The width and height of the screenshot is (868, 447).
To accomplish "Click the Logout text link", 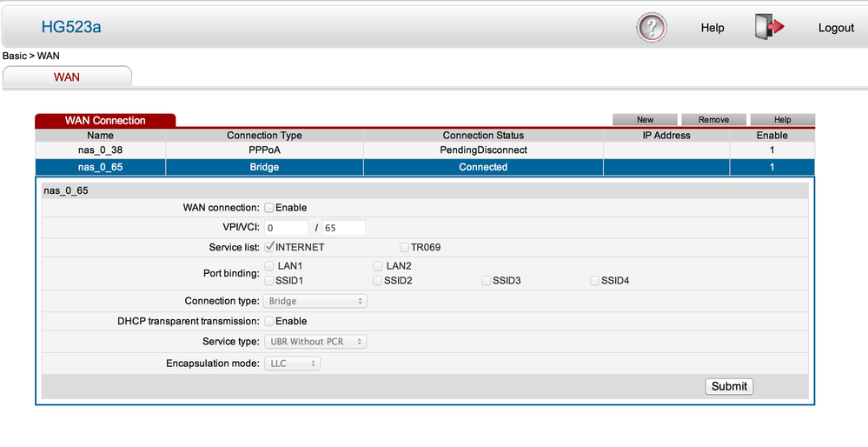I will click(836, 28).
